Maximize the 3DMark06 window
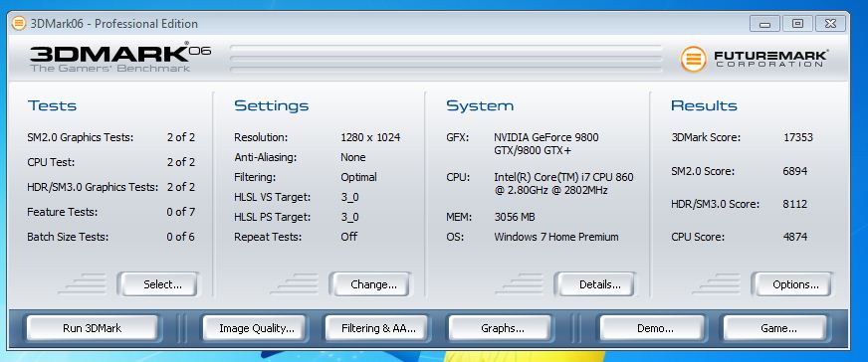The image size is (868, 362). tap(797, 24)
